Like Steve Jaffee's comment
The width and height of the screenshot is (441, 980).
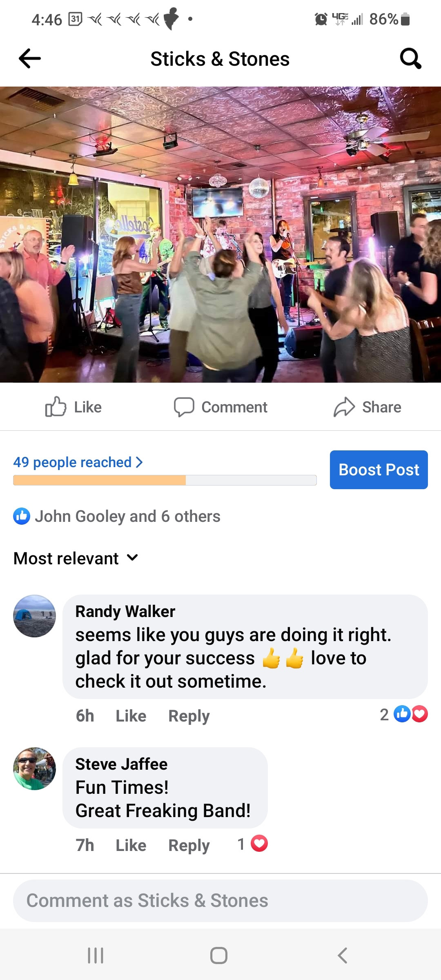(x=131, y=845)
